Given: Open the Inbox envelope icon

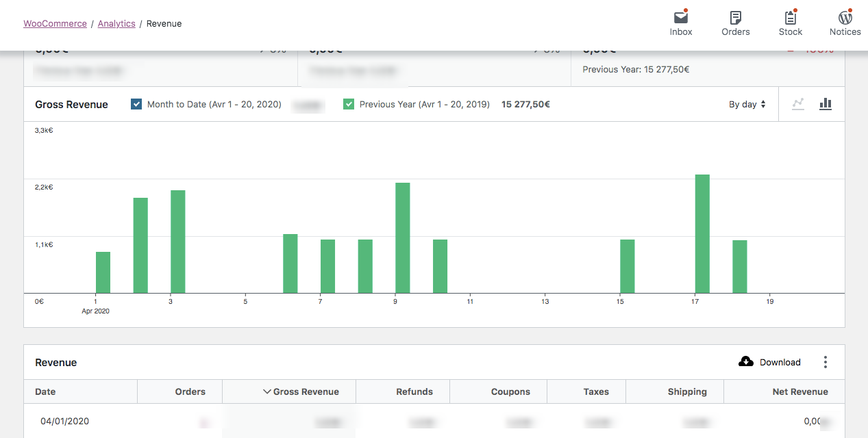Looking at the screenshot, I should point(680,18).
